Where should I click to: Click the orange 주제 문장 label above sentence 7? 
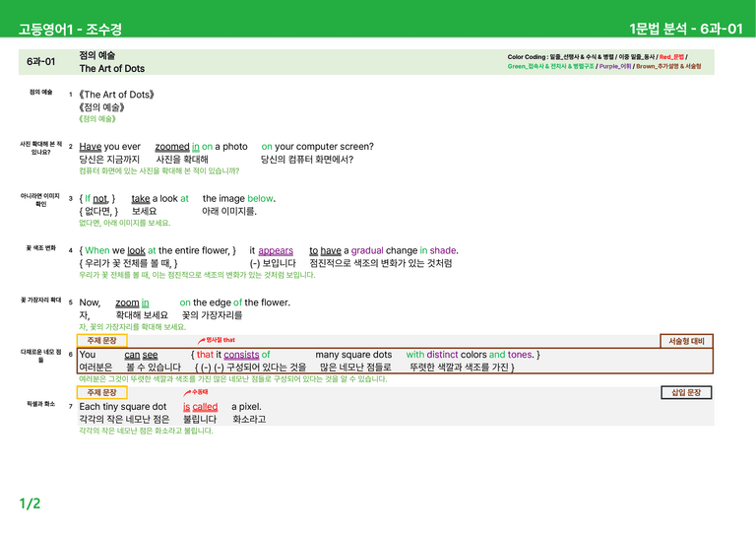pos(101,393)
